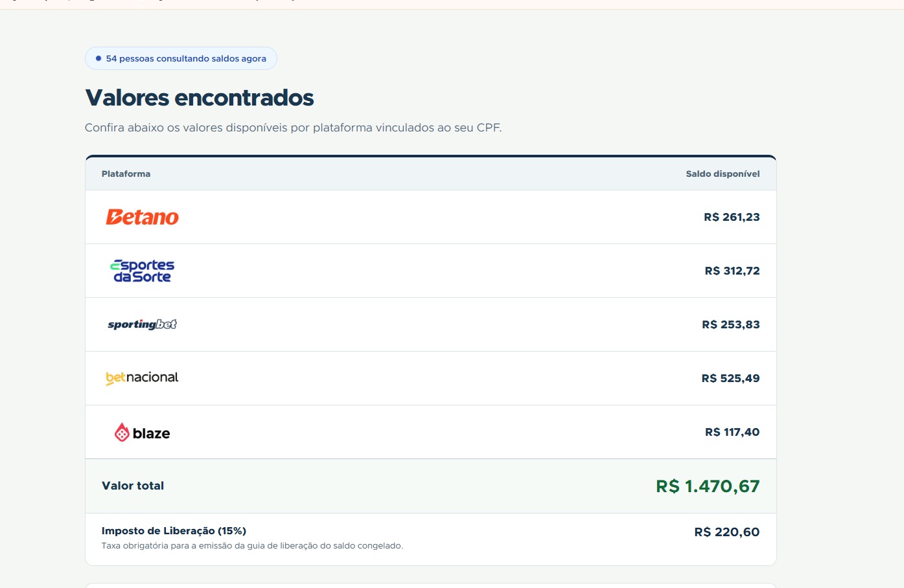The height and width of the screenshot is (588, 904).
Task: Click the Betano logo
Action: pos(142,217)
